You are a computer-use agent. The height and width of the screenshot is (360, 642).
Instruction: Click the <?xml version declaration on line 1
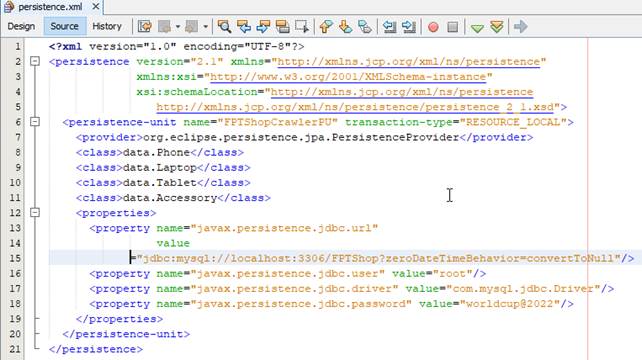176,47
